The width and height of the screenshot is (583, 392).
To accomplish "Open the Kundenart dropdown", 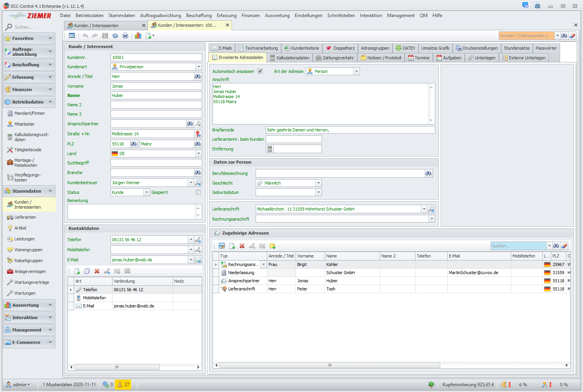I will point(199,67).
